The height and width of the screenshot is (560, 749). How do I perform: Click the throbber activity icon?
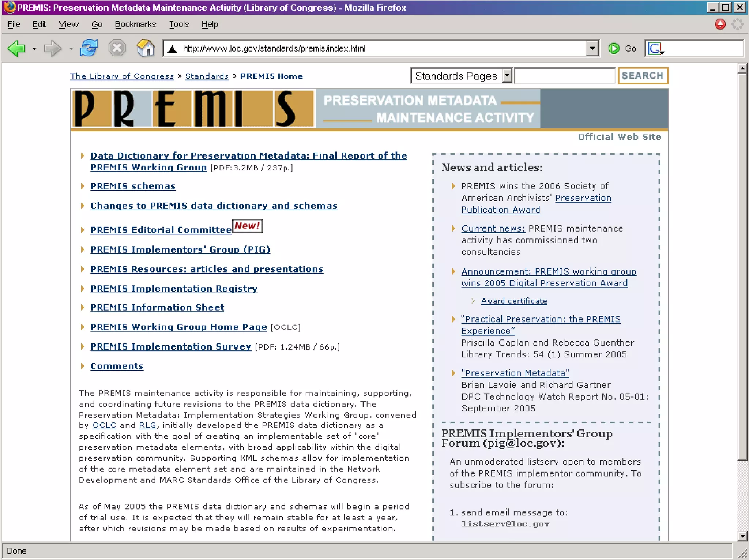click(x=737, y=24)
